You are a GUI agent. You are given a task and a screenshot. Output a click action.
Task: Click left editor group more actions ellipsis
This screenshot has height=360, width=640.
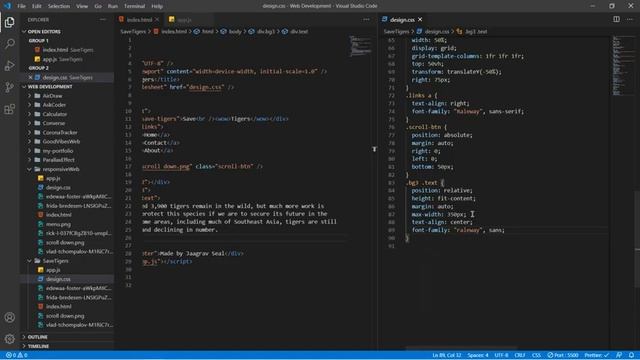pyautogui.click(x=366, y=20)
